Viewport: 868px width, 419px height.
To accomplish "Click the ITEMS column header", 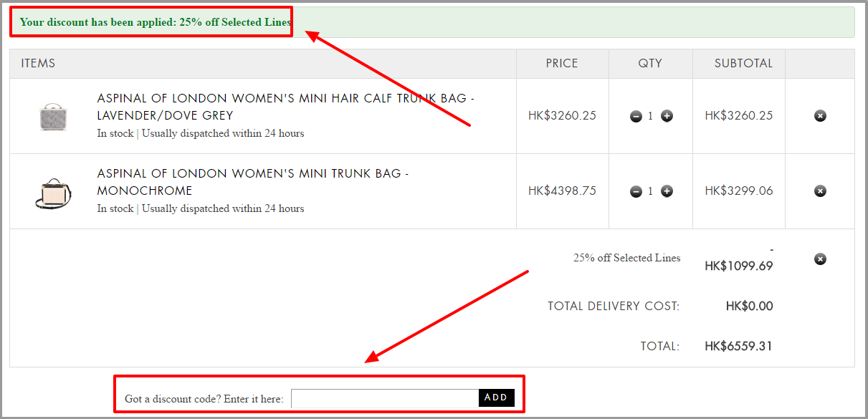I will coord(38,64).
